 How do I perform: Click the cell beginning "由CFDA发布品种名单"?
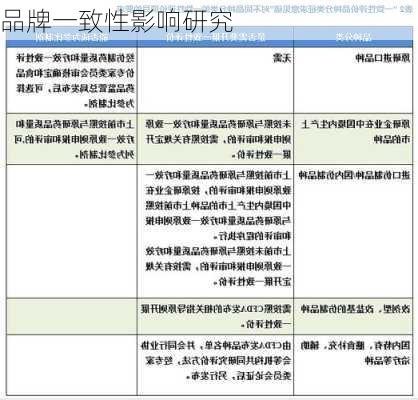(x=216, y=365)
